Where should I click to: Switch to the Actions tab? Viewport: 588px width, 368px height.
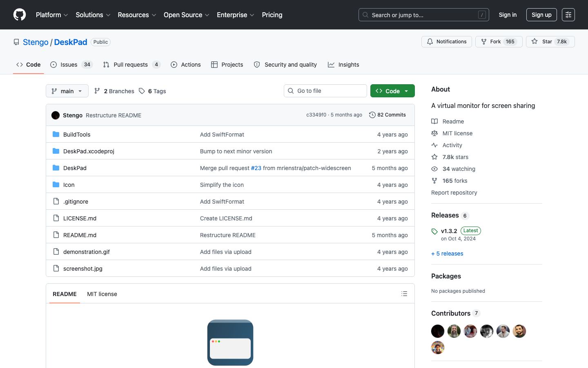tap(186, 65)
